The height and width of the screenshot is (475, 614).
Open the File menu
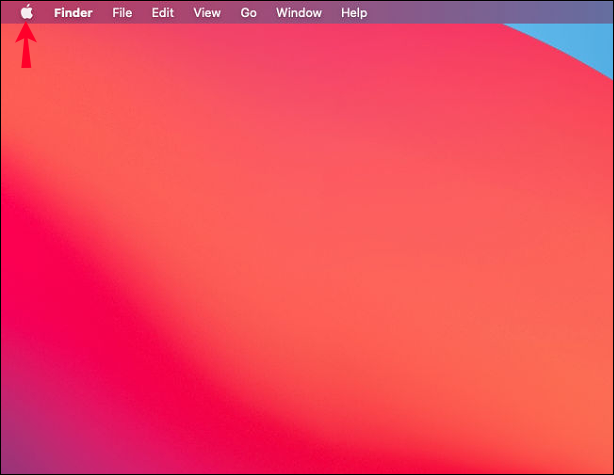point(122,13)
